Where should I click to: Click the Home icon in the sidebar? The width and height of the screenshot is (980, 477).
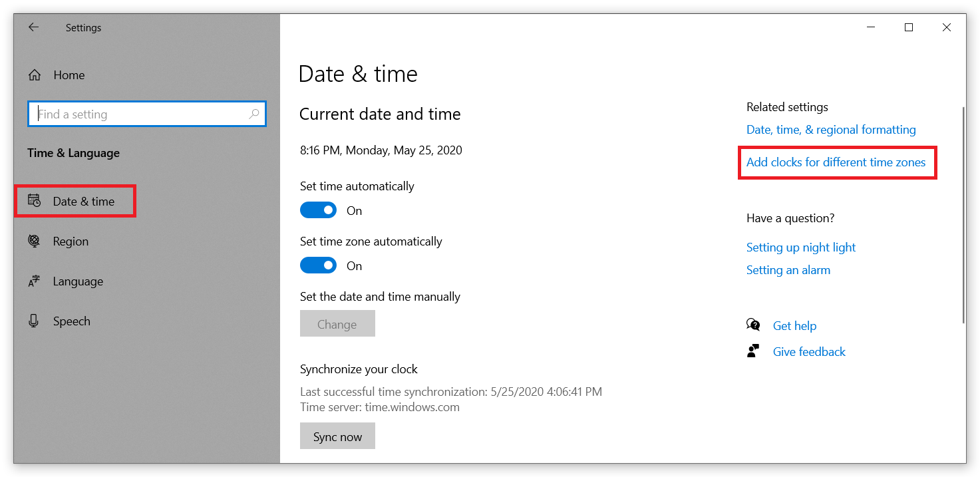point(34,75)
